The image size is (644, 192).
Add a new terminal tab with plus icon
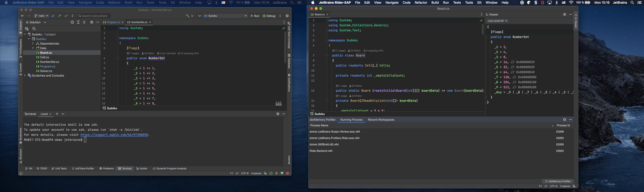coord(57,114)
